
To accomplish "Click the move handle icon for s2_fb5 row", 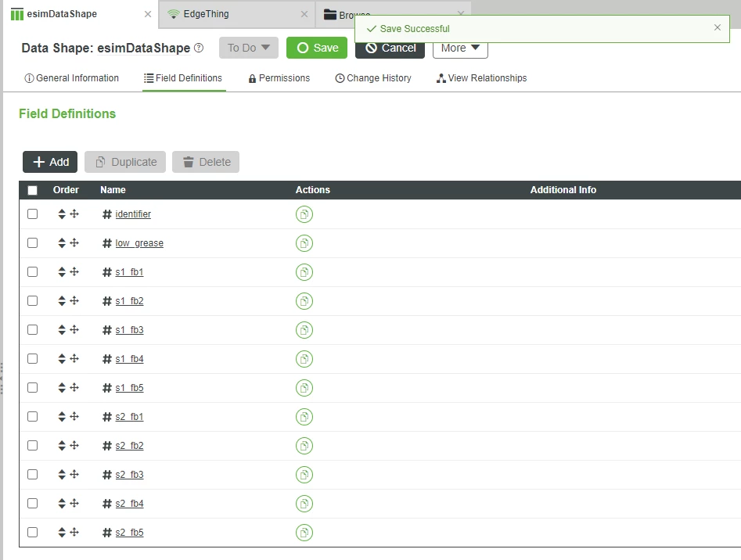I will 74,532.
